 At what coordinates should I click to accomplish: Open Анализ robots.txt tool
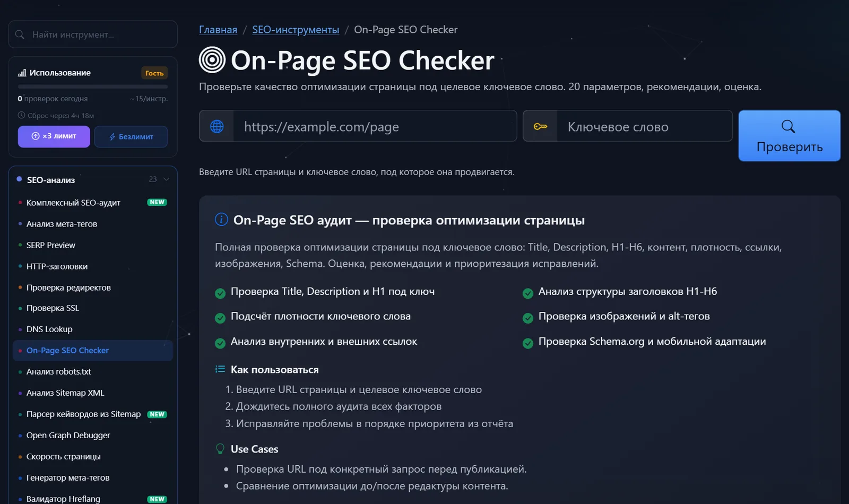[x=93, y=372]
